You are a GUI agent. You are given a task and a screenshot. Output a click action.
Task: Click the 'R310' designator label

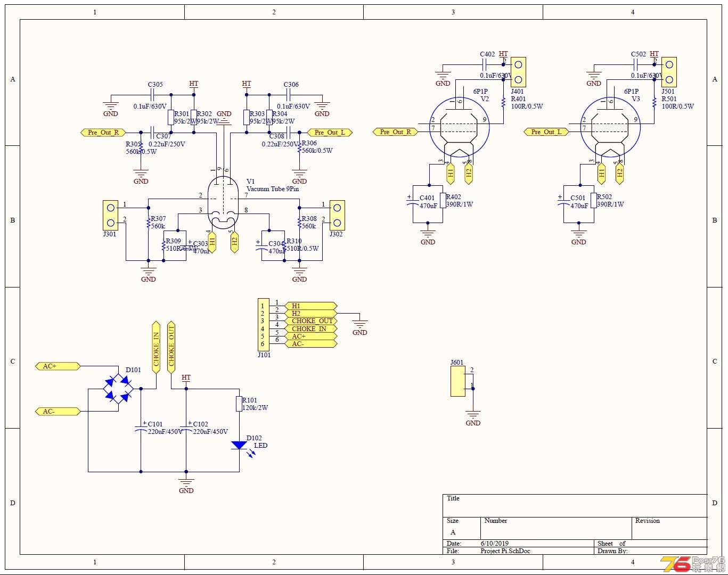pos(295,241)
